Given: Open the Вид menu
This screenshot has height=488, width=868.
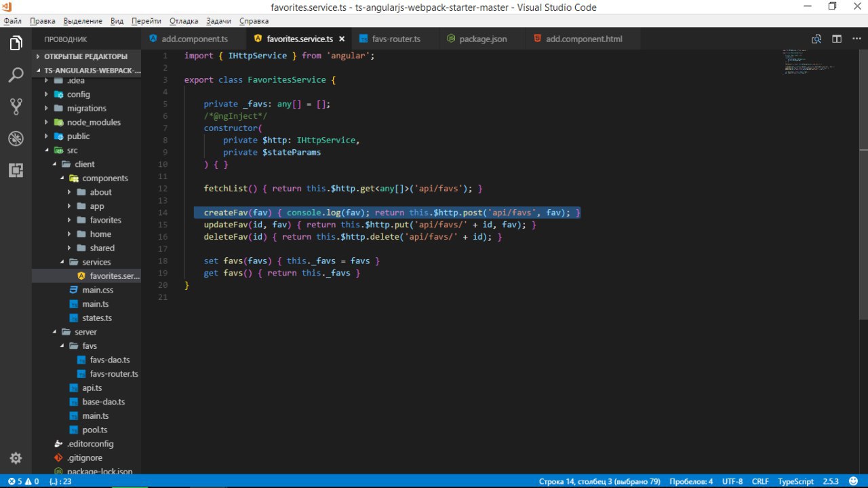Looking at the screenshot, I should [x=117, y=21].
